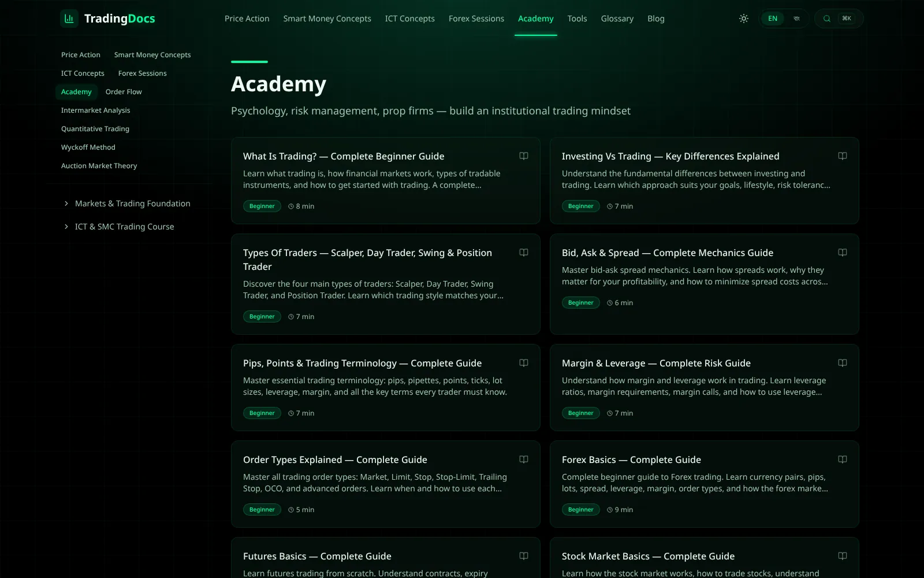Click the book icon on Margin & Leverage card

point(843,363)
